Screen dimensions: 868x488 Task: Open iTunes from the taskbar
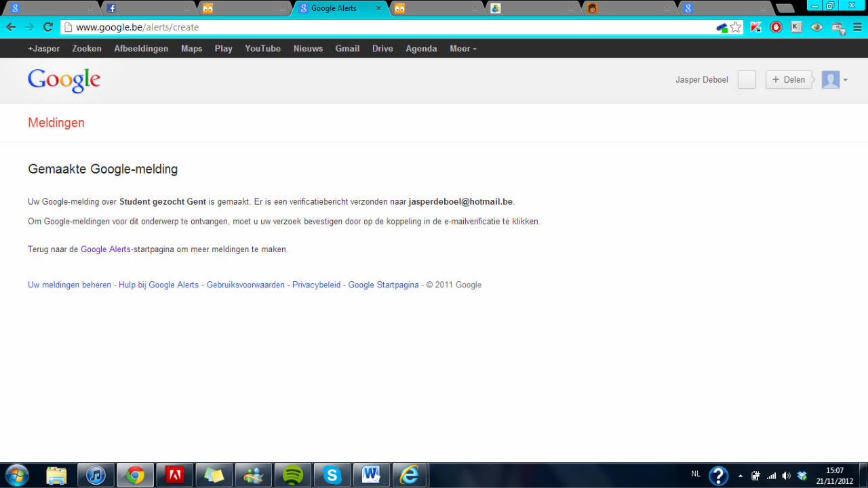coord(96,475)
